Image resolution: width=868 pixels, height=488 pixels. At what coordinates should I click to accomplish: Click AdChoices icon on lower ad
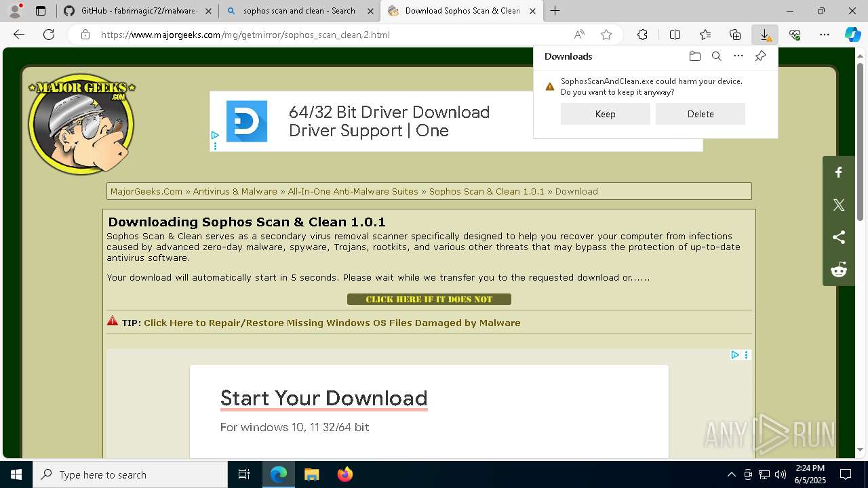735,354
